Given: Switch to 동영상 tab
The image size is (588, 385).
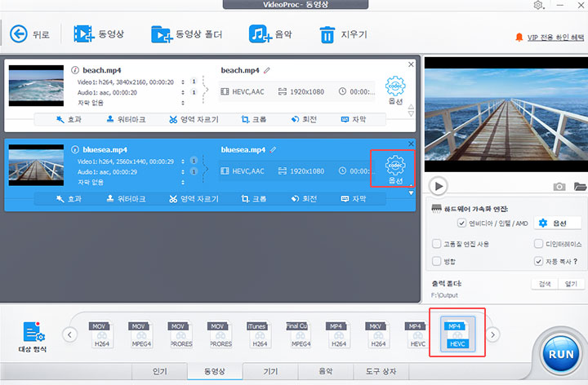Looking at the screenshot, I should tap(215, 371).
